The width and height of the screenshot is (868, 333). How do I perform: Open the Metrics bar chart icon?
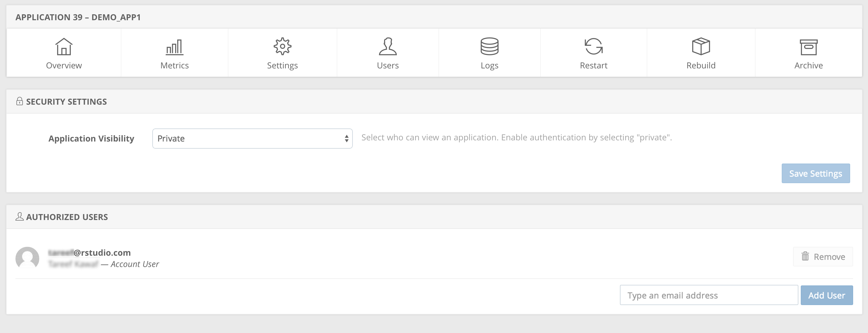[175, 47]
